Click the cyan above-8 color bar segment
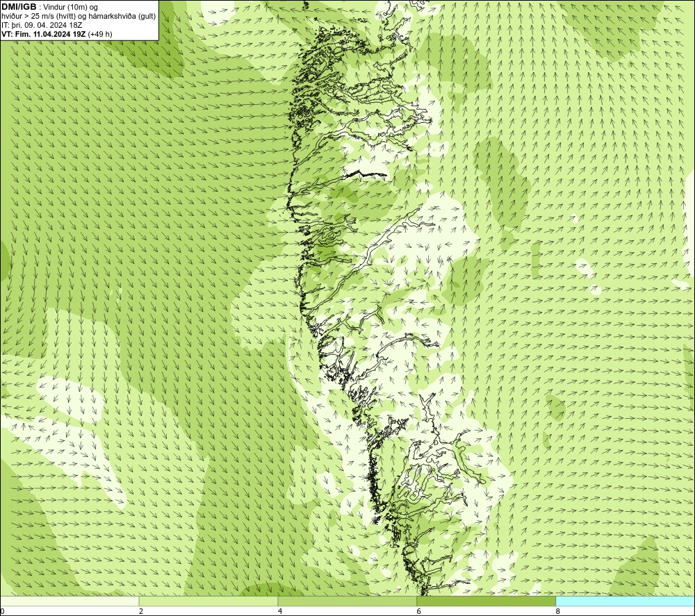Image resolution: width=695 pixels, height=616 pixels. [x=625, y=601]
